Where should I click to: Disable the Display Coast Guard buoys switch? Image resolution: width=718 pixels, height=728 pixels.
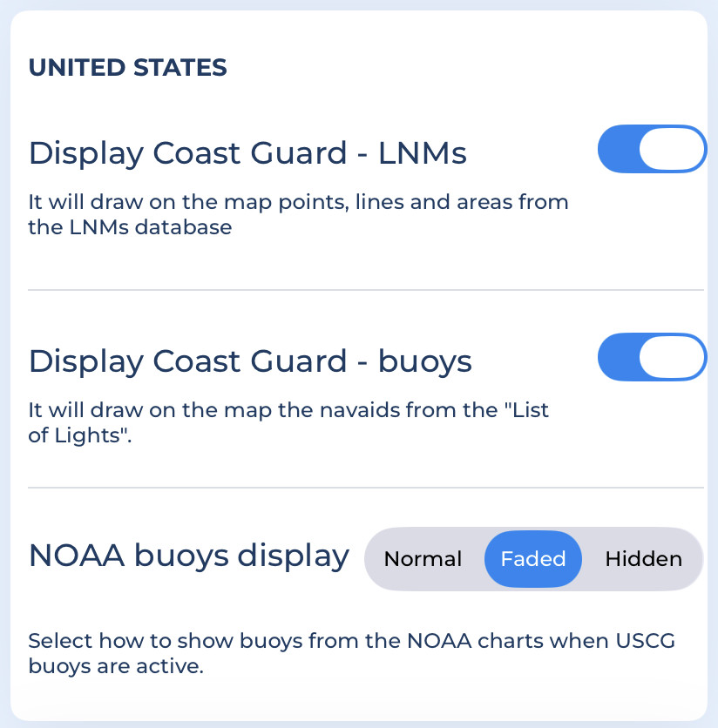point(651,358)
